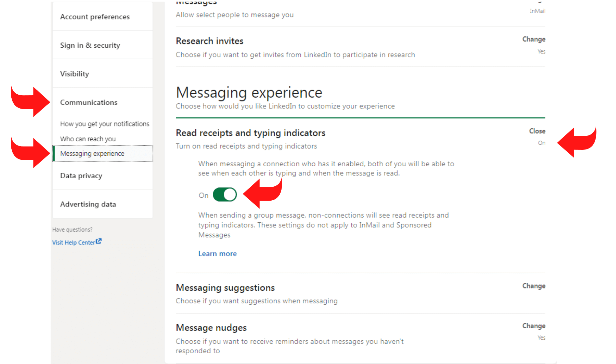Turn off read receipts toggle switch

pos(224,195)
